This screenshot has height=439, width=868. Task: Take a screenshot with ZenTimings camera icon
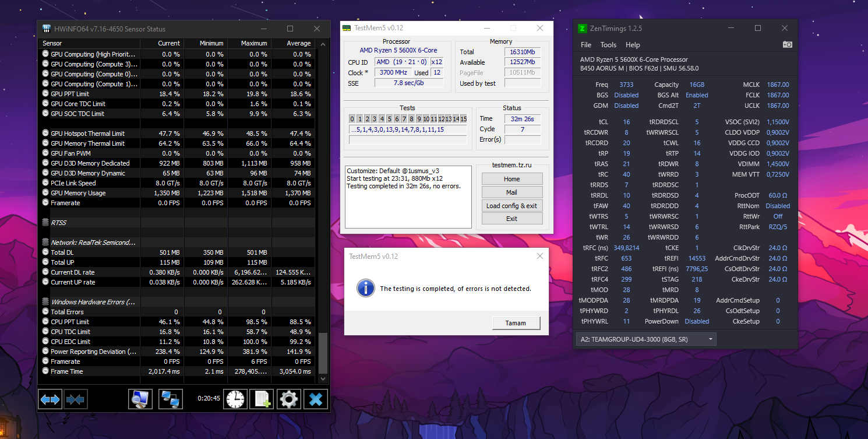(788, 44)
